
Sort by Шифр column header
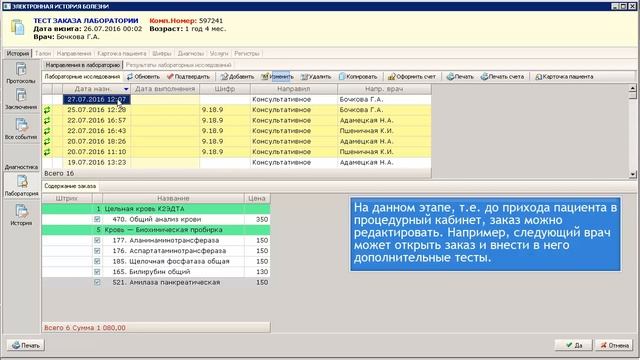click(225, 89)
